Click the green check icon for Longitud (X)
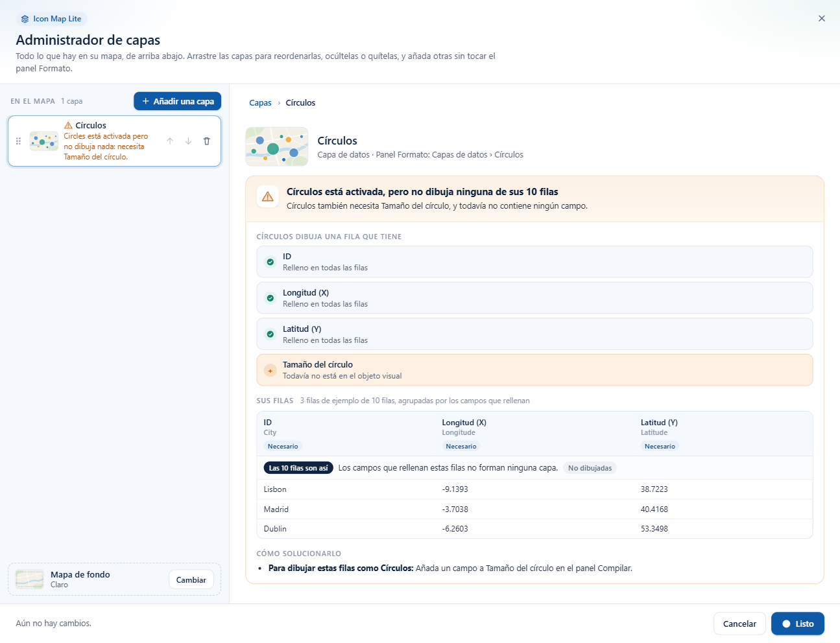The image size is (840, 643). tap(270, 298)
